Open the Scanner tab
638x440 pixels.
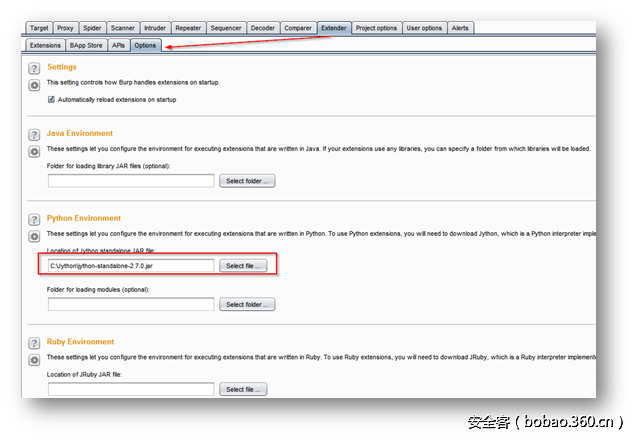(122, 28)
